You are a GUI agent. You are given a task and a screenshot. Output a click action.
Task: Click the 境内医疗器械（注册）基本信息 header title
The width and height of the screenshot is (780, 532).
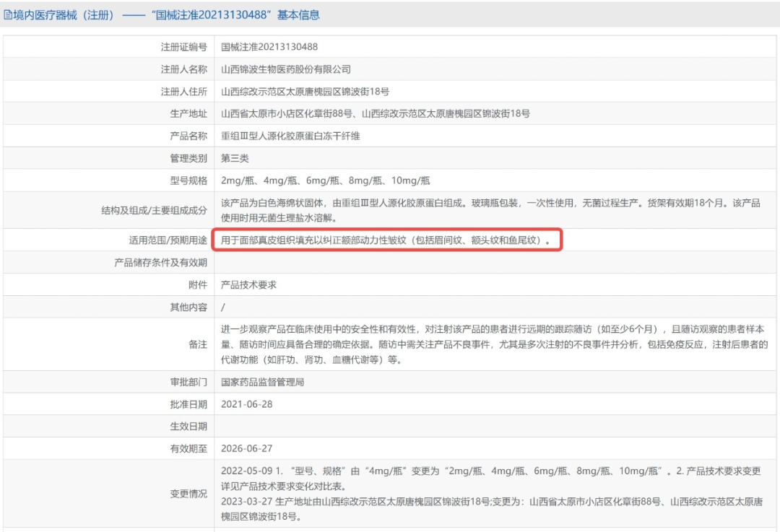click(x=166, y=15)
